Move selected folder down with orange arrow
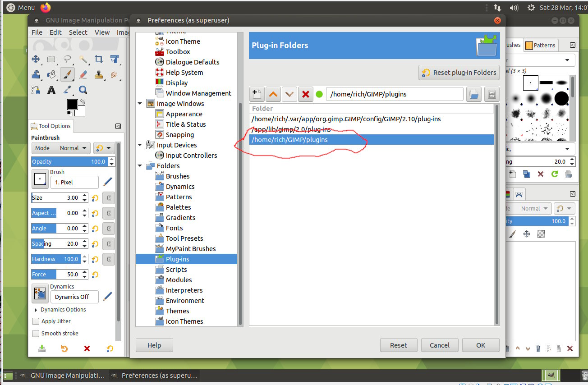 289,94
